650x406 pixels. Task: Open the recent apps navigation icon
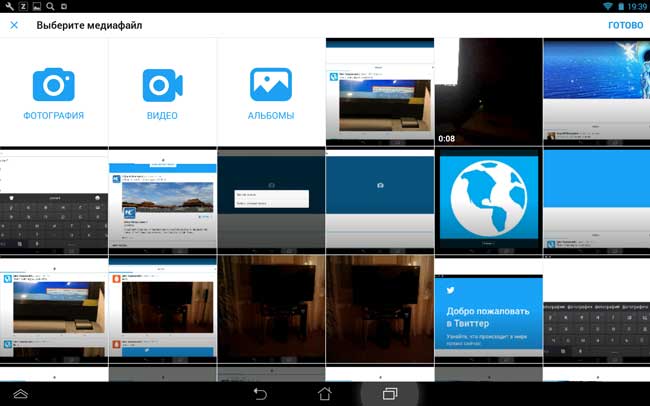pyautogui.click(x=390, y=394)
